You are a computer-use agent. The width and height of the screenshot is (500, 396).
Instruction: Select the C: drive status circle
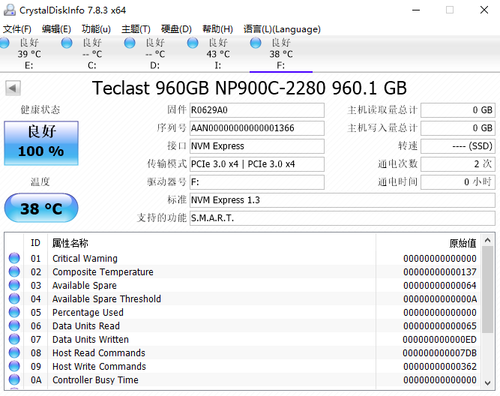pyautogui.click(x=67, y=43)
